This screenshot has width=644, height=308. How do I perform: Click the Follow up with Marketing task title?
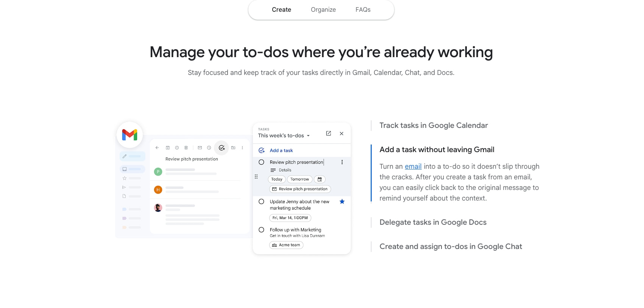pos(295,230)
